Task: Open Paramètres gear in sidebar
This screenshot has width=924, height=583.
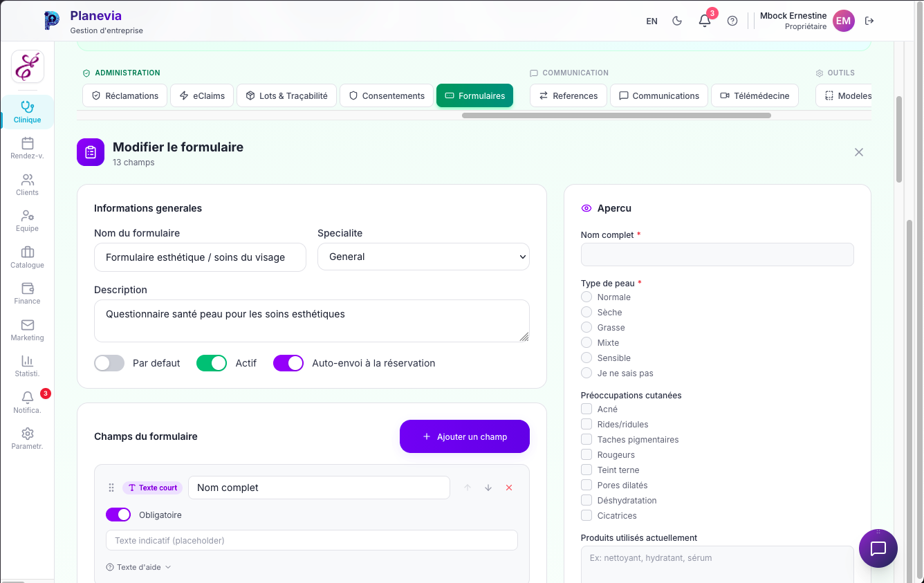Action: pyautogui.click(x=27, y=438)
